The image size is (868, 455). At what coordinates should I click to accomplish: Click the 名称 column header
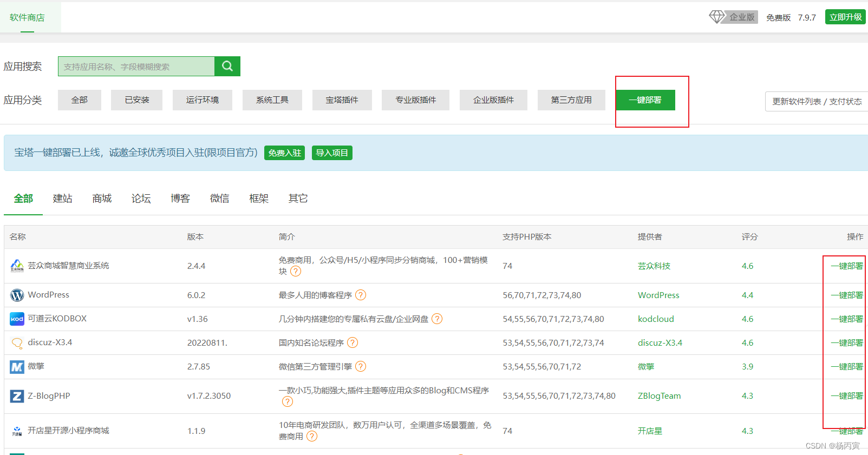click(x=18, y=237)
